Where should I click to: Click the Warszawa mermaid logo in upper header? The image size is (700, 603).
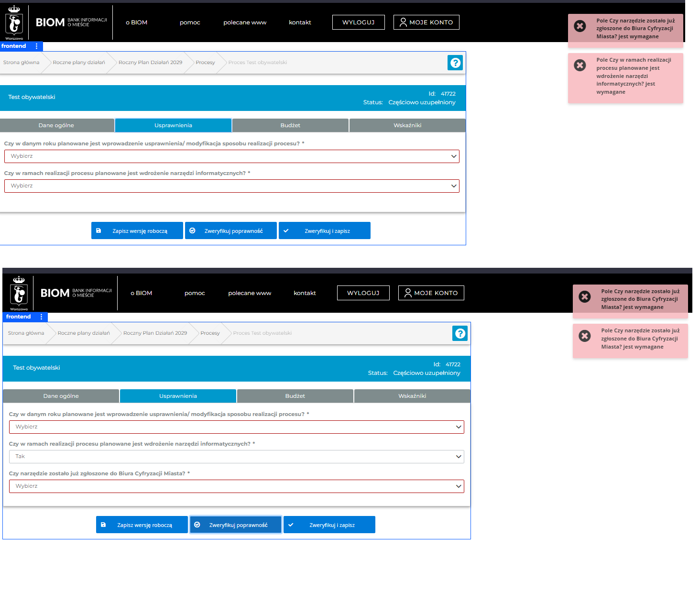(x=14, y=22)
